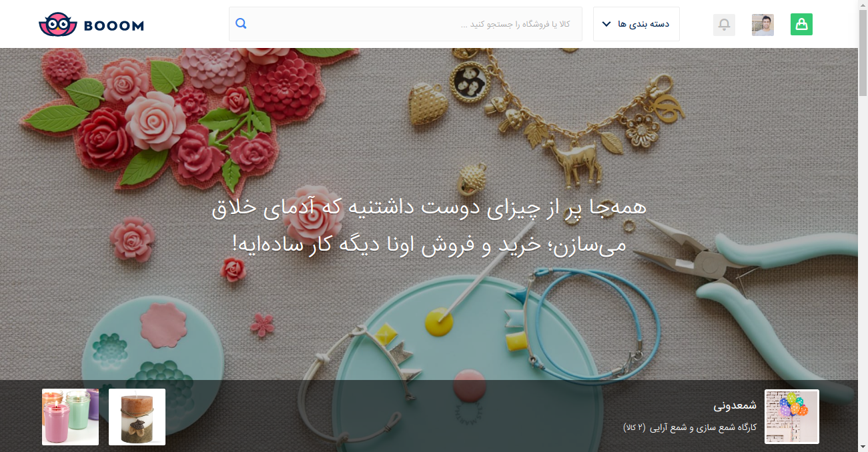
Task: Click the BOOOM wordmark text
Action: click(114, 26)
